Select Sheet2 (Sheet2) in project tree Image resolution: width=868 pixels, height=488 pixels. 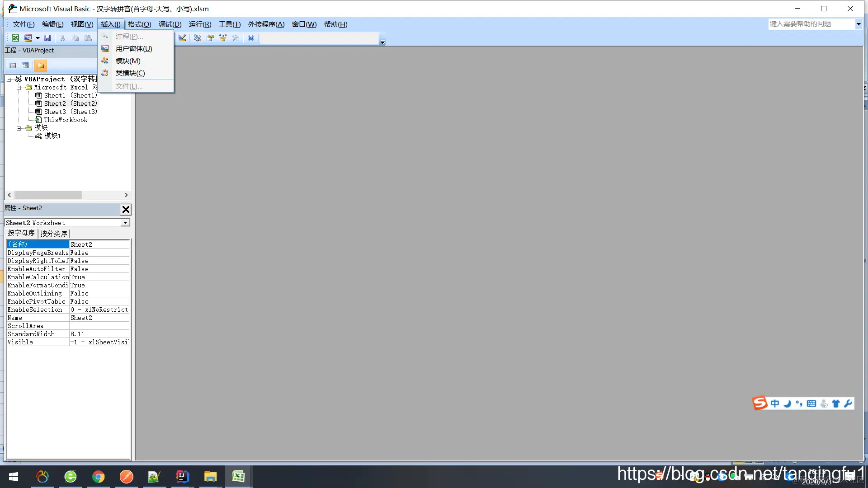pos(71,103)
